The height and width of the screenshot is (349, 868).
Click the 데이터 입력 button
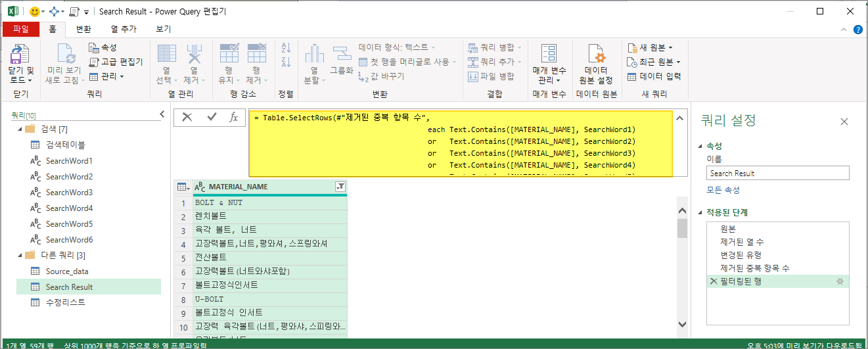point(654,76)
